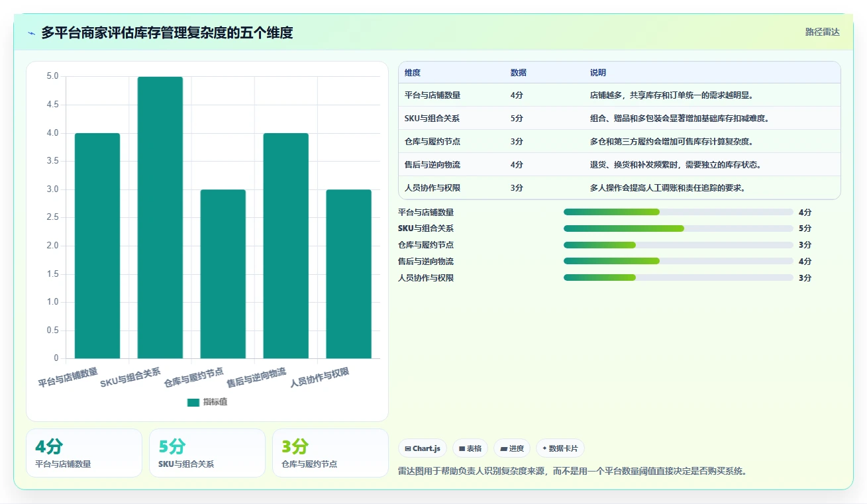Click the 指标值 legend label
Image resolution: width=867 pixels, height=504 pixels.
(215, 402)
